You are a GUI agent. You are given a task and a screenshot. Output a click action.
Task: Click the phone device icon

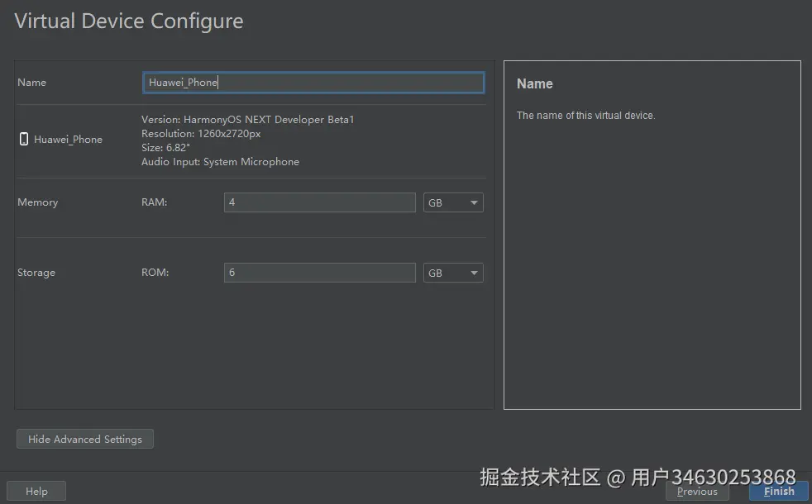24,139
